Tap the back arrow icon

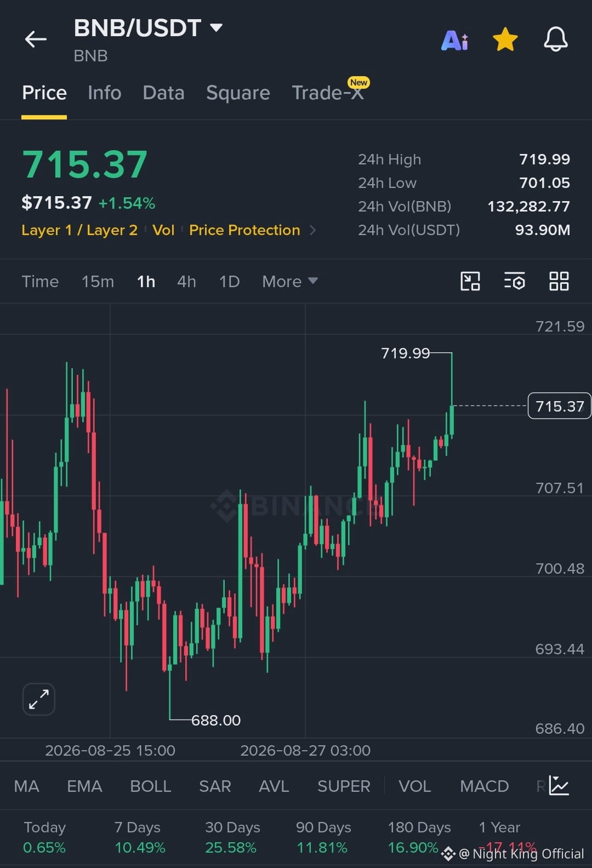pyautogui.click(x=36, y=39)
